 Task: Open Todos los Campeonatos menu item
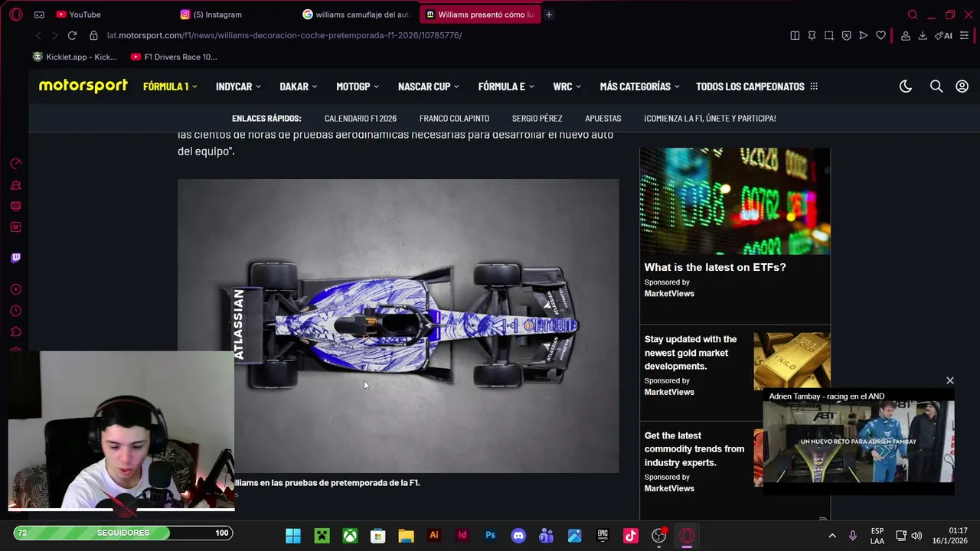(x=750, y=86)
